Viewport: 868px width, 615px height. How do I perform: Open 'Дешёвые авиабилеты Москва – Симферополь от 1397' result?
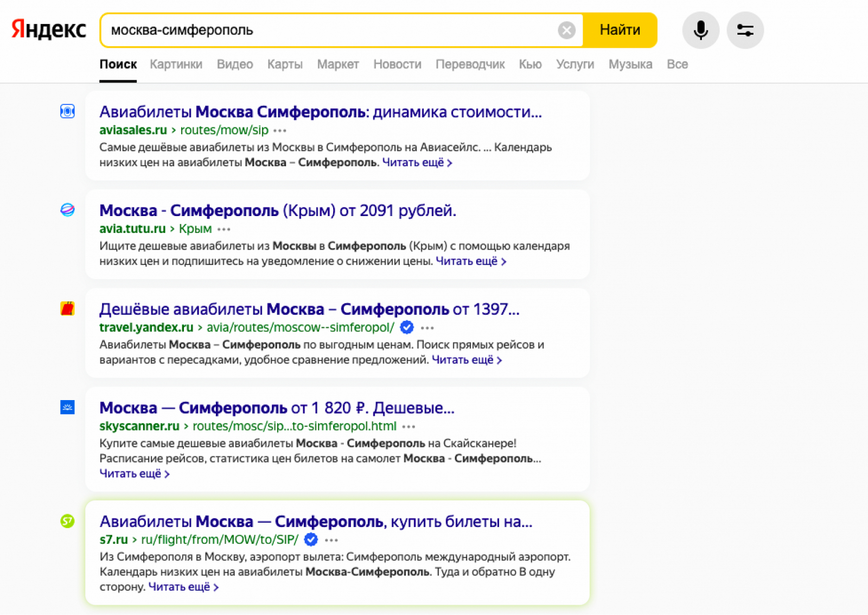[309, 309]
